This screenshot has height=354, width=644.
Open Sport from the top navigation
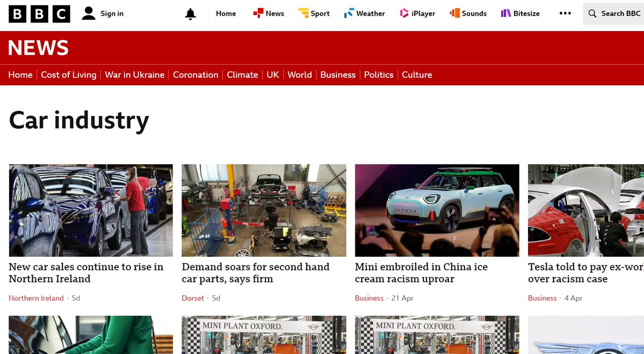click(x=320, y=13)
